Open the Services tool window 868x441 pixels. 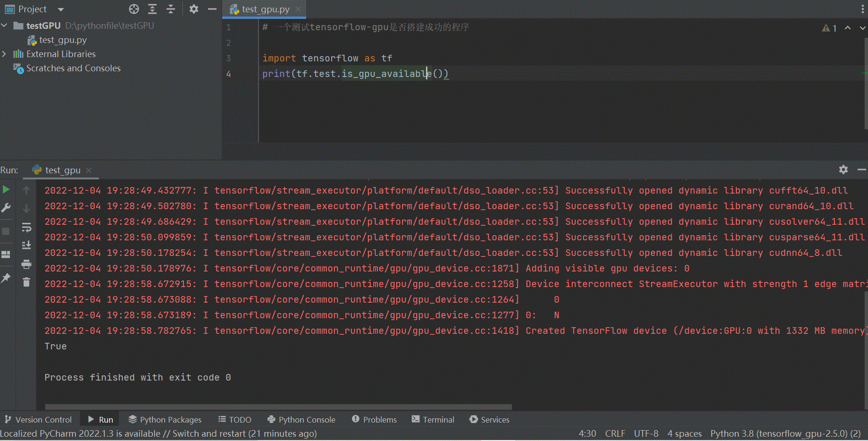489,419
